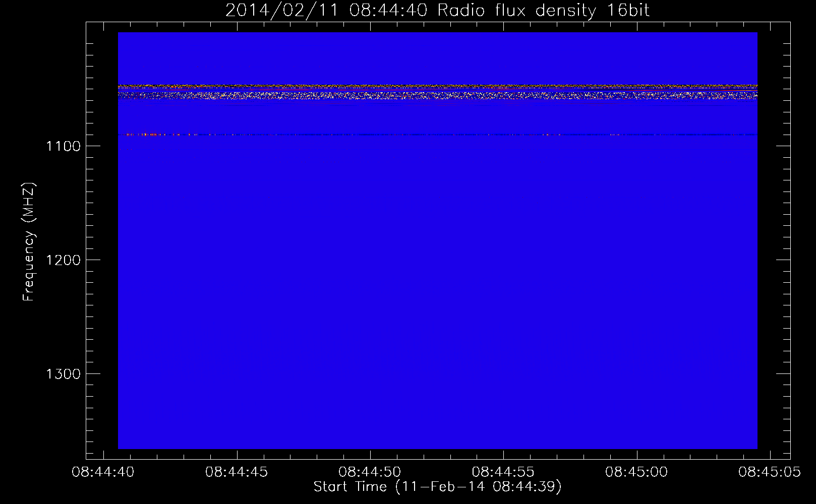Click the '08:44:45' time tick label
The height and width of the screenshot is (504, 816).
[237, 472]
